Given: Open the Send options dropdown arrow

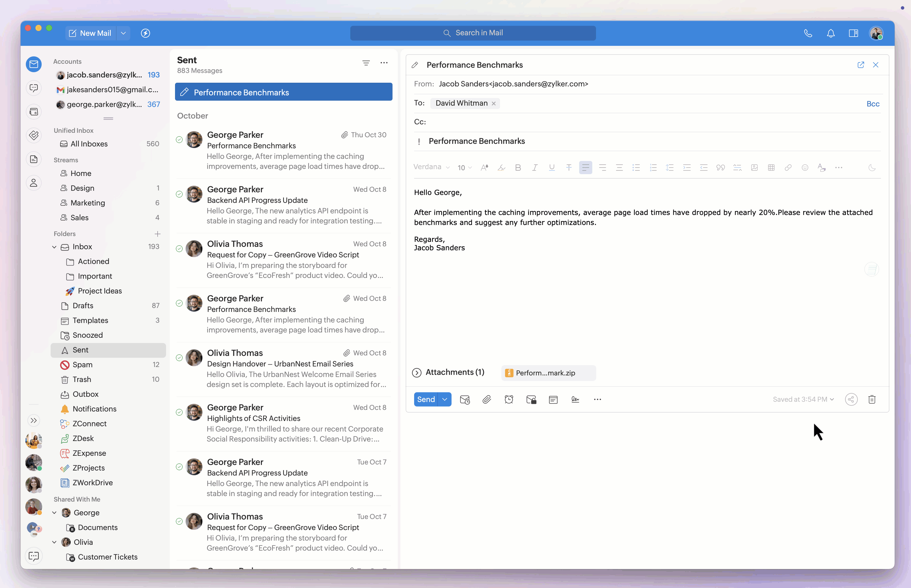Looking at the screenshot, I should (x=445, y=399).
